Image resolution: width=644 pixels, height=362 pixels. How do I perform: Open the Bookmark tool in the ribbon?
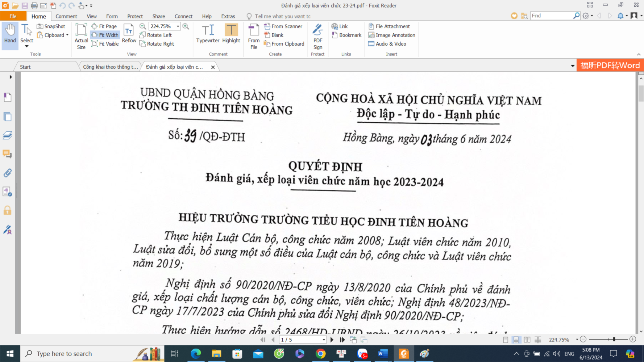click(346, 35)
